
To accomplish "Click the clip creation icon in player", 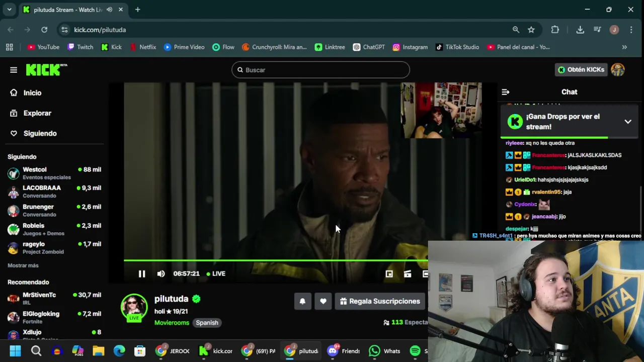I will click(408, 274).
